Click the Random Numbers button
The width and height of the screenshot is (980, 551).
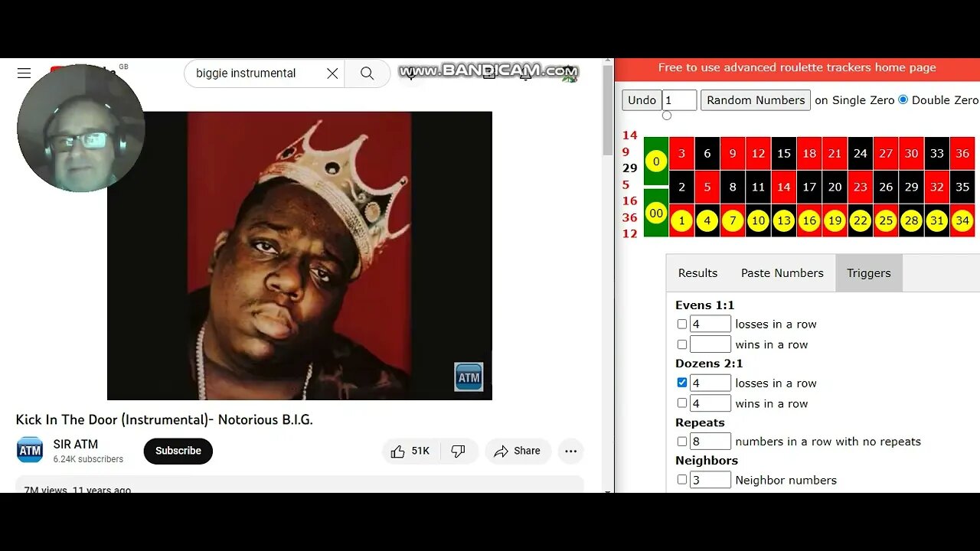coord(756,100)
